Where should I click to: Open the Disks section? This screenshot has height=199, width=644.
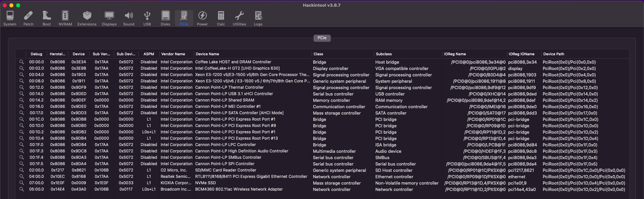point(165,18)
